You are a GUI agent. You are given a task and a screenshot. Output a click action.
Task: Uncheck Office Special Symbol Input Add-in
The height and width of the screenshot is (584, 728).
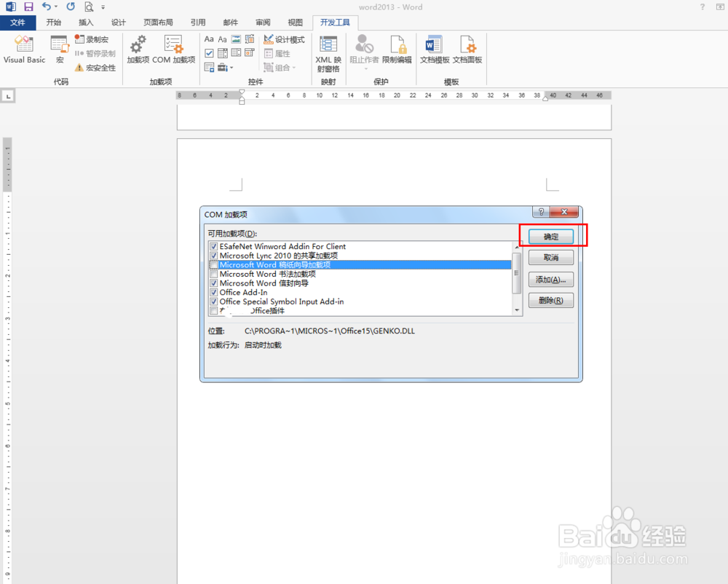point(213,301)
